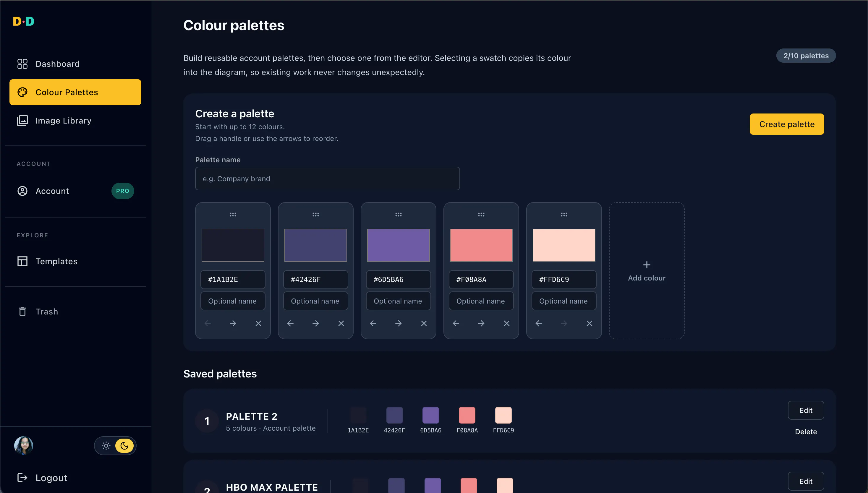Remove the #FFD6C9 colour card
This screenshot has width=868, height=493.
(590, 323)
